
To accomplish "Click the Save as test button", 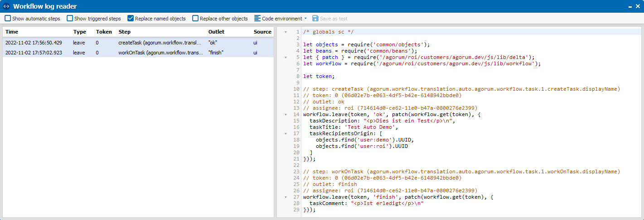I will [330, 19].
